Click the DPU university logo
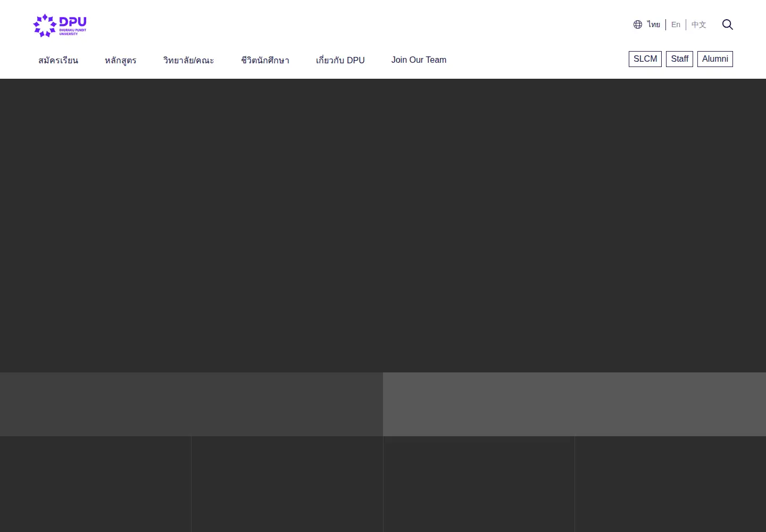Viewport: 766px width, 532px height. 60,26
